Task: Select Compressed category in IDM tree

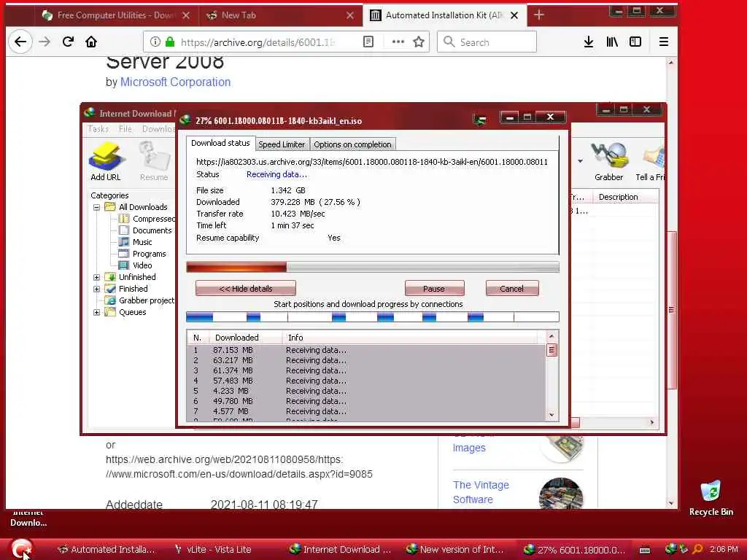Action: click(x=147, y=219)
